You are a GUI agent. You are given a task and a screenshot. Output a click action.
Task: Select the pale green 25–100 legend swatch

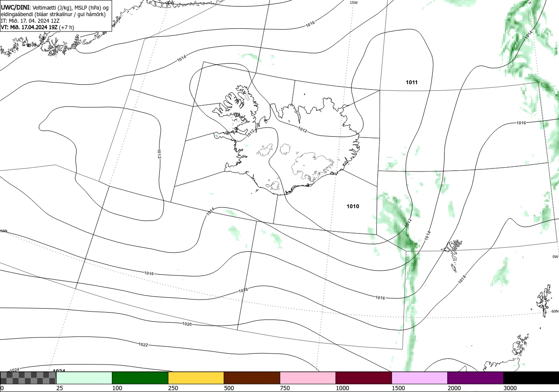84,378
